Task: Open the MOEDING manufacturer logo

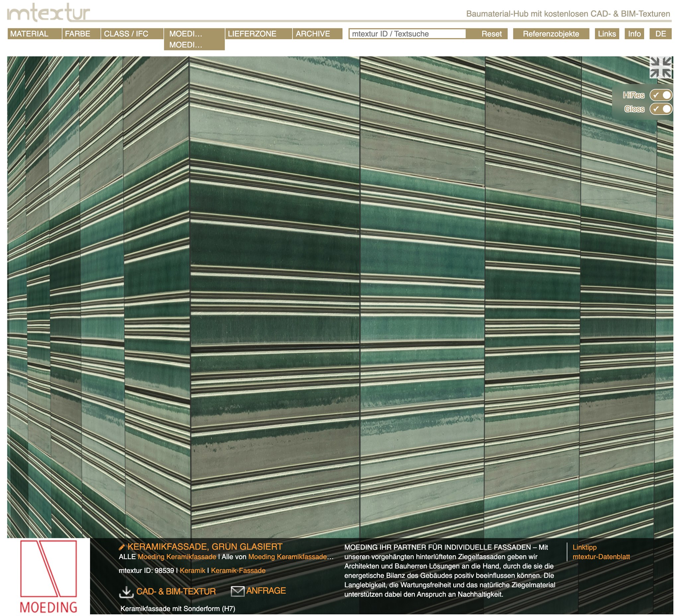Action: click(x=48, y=576)
